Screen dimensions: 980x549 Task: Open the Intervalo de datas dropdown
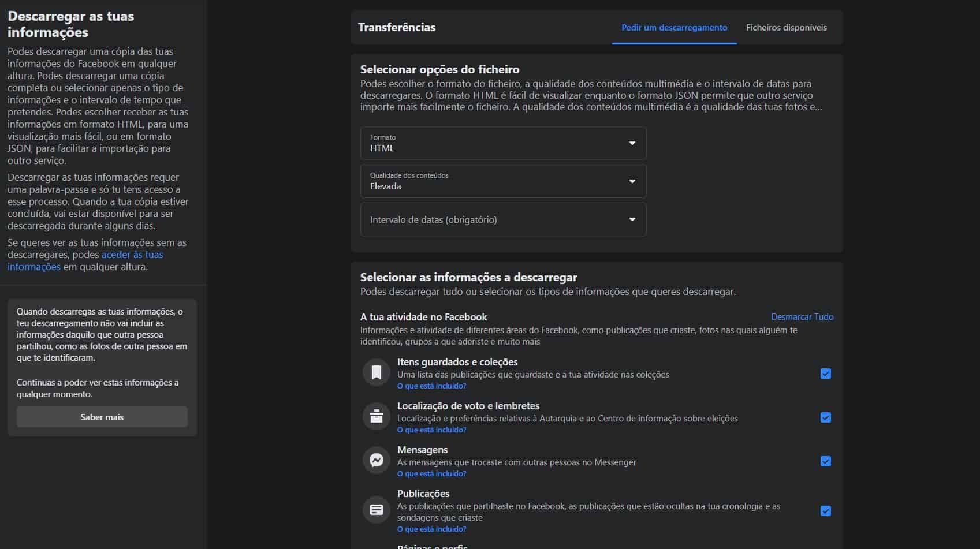click(x=503, y=219)
